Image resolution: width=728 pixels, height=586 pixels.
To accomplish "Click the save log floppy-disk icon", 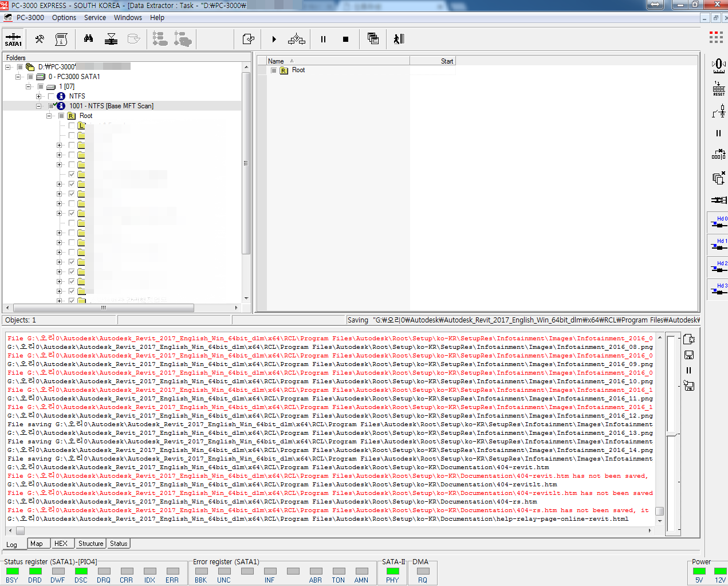I will (x=689, y=355).
